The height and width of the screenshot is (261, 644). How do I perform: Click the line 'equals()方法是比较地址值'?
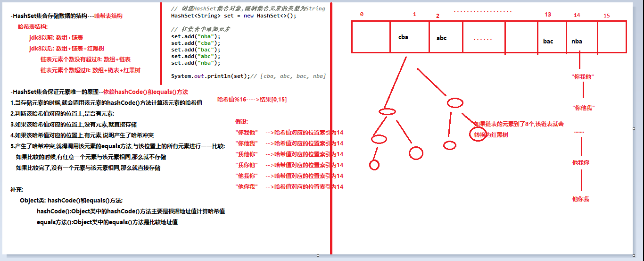pos(107,222)
